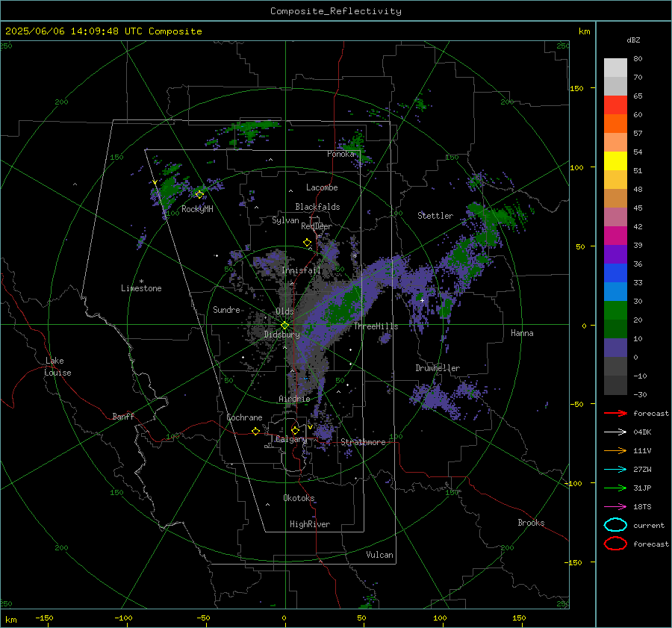Viewport: 672px width, 628px height.
Task: Click the Limestone label
Action: [x=141, y=288]
